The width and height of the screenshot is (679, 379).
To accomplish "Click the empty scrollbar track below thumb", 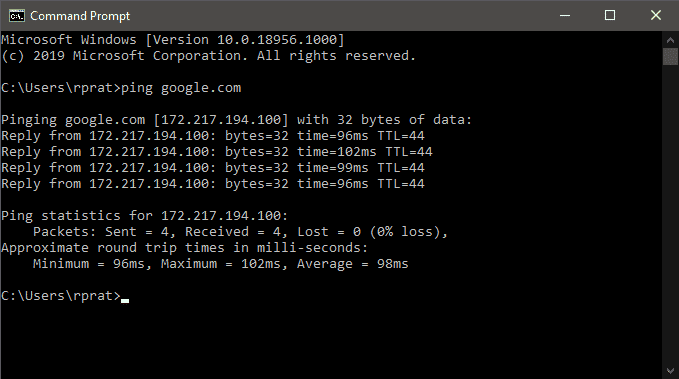I will 670,214.
